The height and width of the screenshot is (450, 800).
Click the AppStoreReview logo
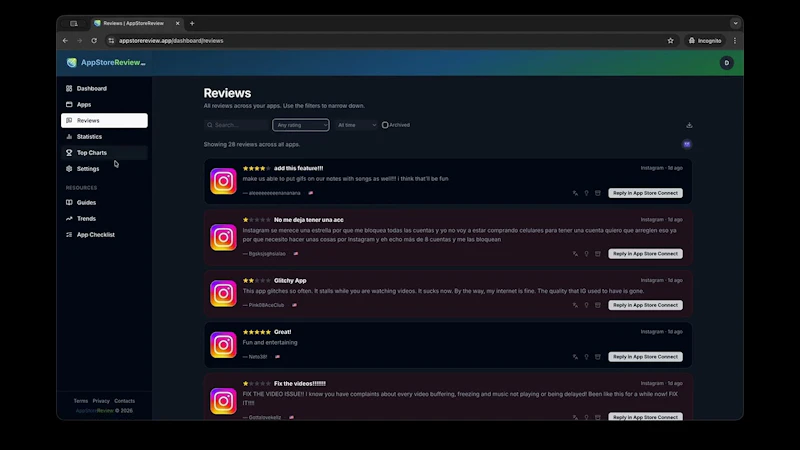(x=106, y=62)
